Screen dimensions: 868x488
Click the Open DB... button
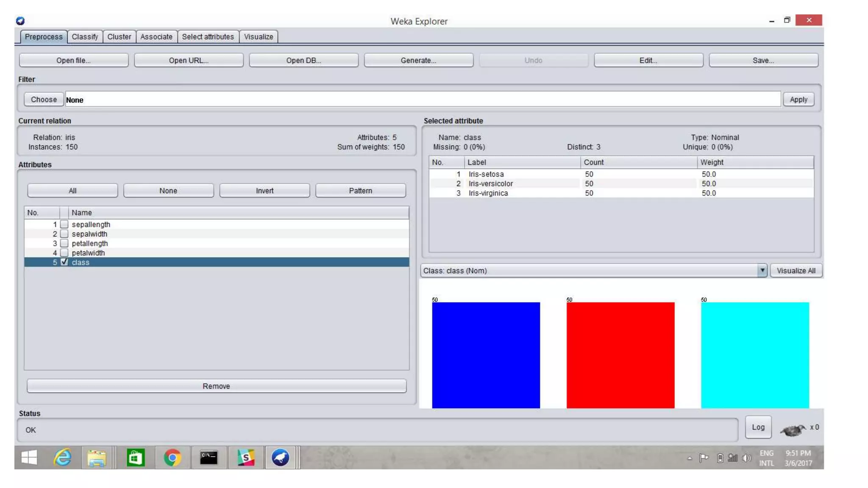click(x=303, y=60)
